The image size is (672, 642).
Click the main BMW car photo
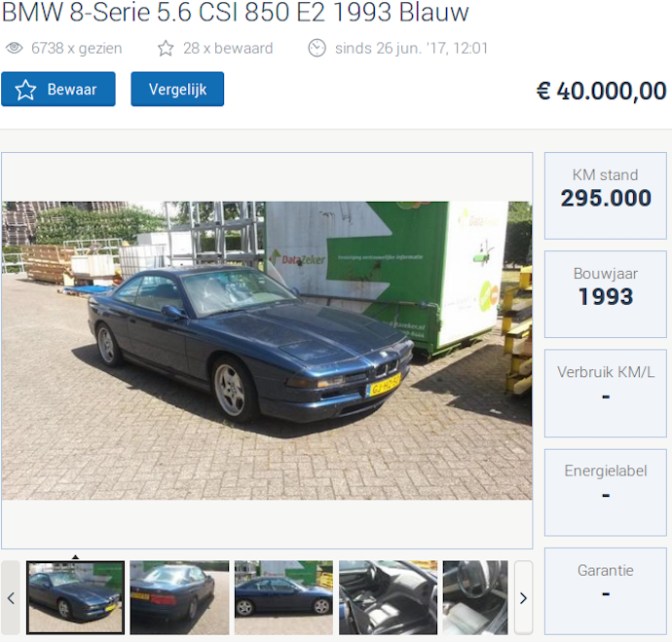(267, 351)
